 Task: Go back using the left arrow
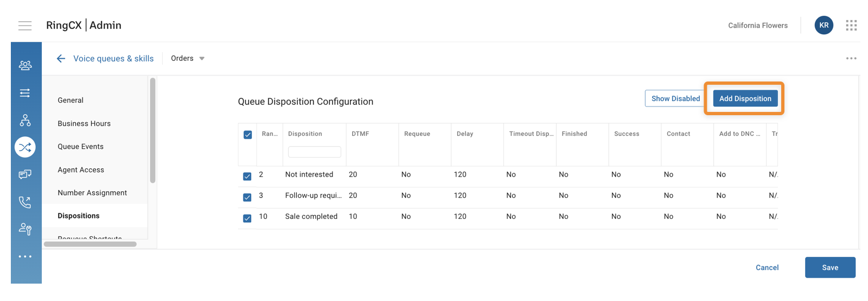(61, 59)
